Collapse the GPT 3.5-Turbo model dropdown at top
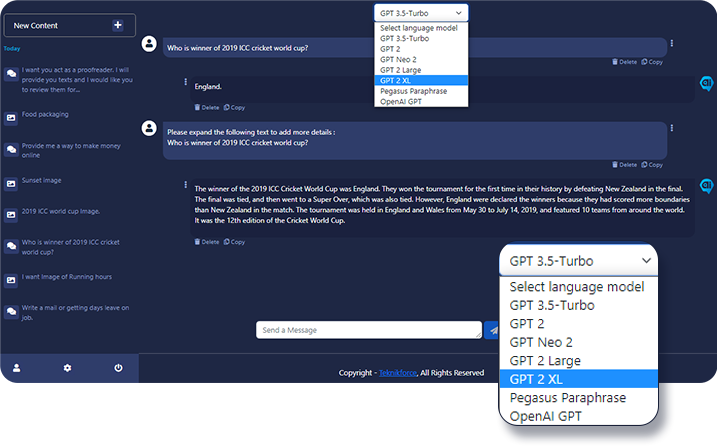The height and width of the screenshot is (446, 717). coord(421,13)
